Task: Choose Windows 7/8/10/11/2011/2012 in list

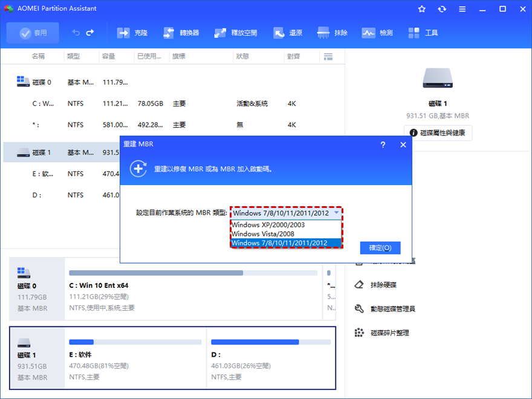Action: click(x=286, y=243)
